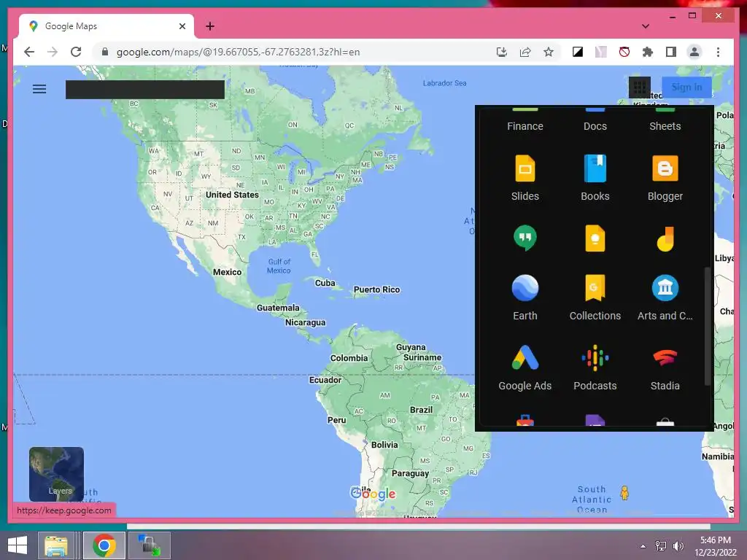
Task: Launch Google Earth from apps panel
Action: [x=525, y=287]
